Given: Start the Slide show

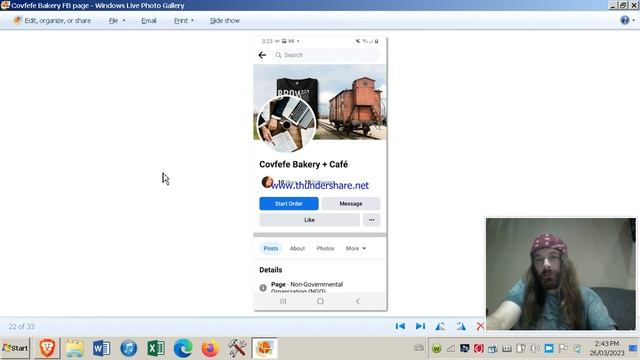Looking at the screenshot, I should pyautogui.click(x=224, y=20).
